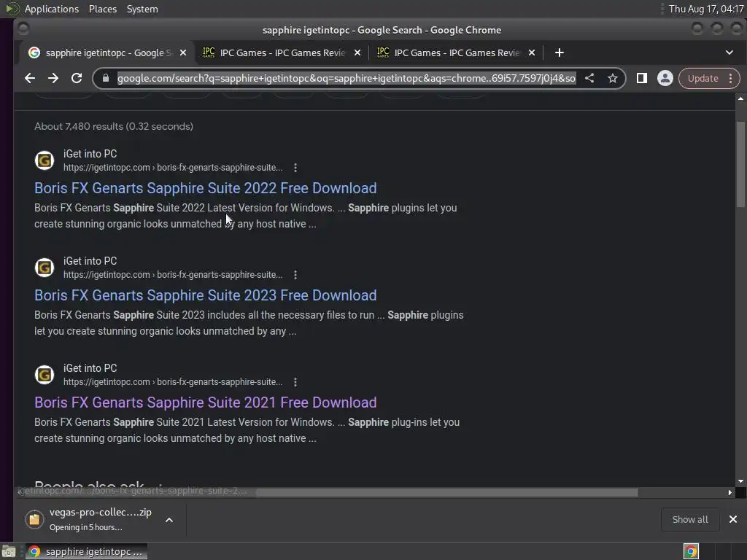Open the Applications menu
Image resolution: width=747 pixels, height=560 pixels.
[x=52, y=9]
